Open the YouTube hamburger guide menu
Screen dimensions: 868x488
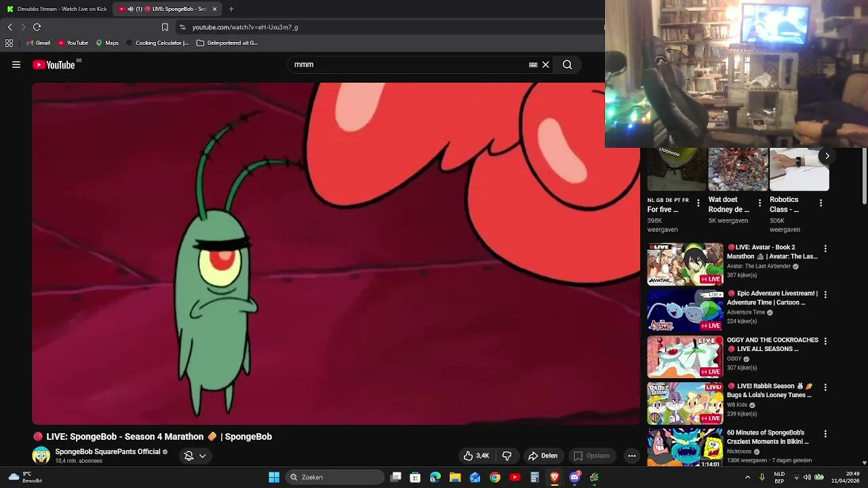[16, 64]
